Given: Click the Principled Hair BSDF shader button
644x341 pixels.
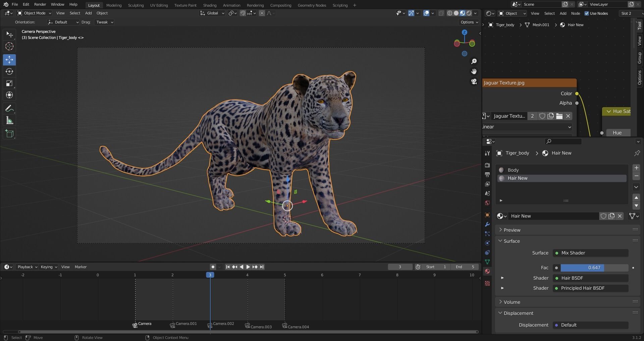Looking at the screenshot, I should coord(590,288).
